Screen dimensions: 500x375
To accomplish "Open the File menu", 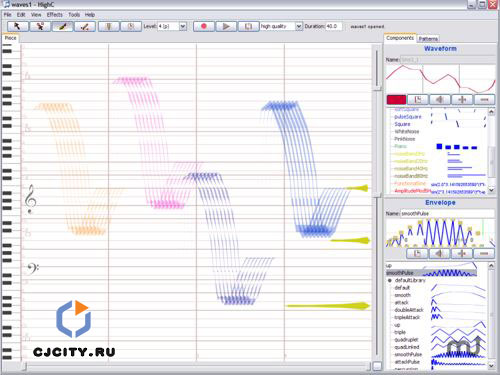I will coord(8,15).
